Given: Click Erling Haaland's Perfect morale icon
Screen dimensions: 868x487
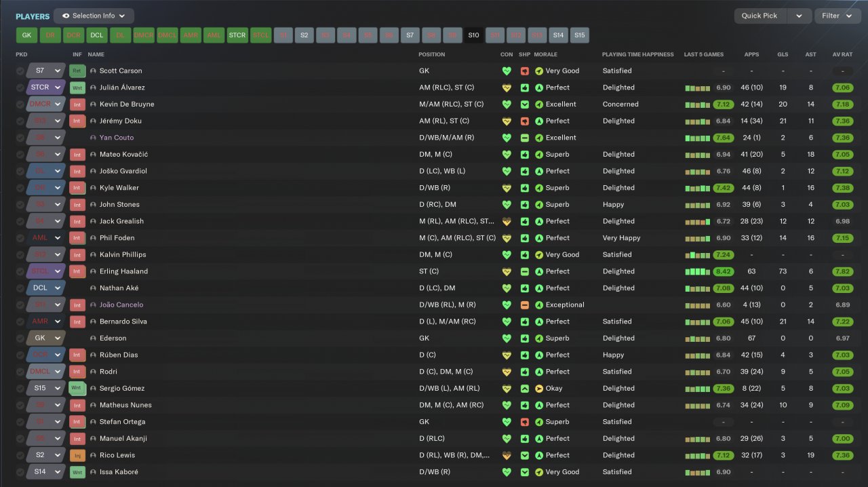Looking at the screenshot, I should click(539, 271).
